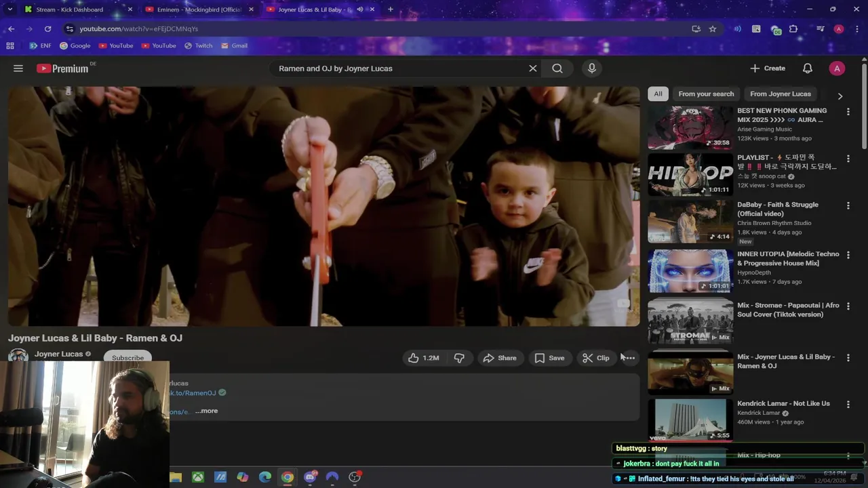This screenshot has width=868, height=488.
Task: View site information for youtube.com
Action: coord(69,29)
